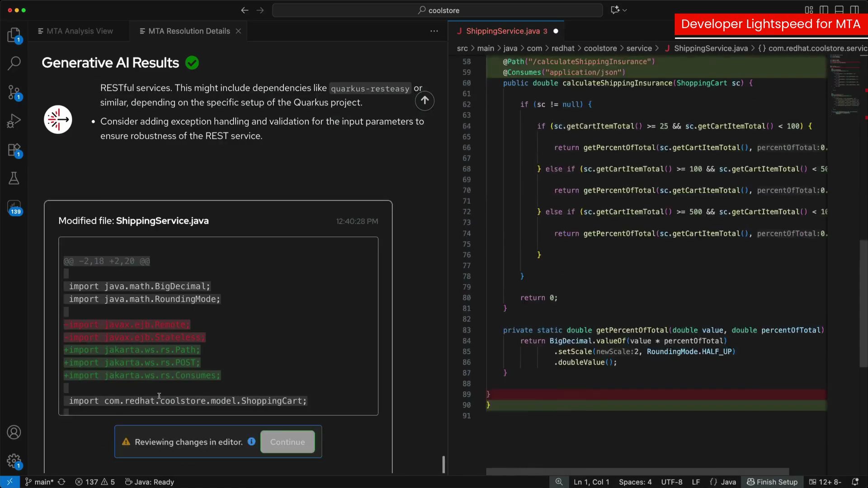This screenshot has width=868, height=488.
Task: Click Finish Setup in status bar
Action: (x=772, y=482)
